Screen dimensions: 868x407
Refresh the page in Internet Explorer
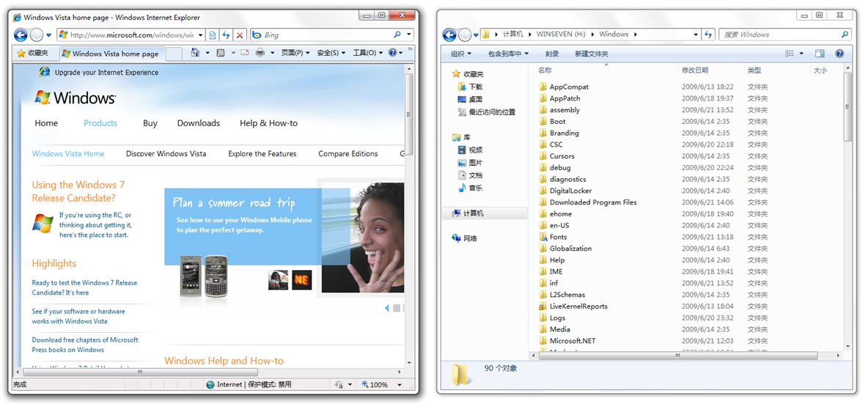pyautogui.click(x=226, y=35)
